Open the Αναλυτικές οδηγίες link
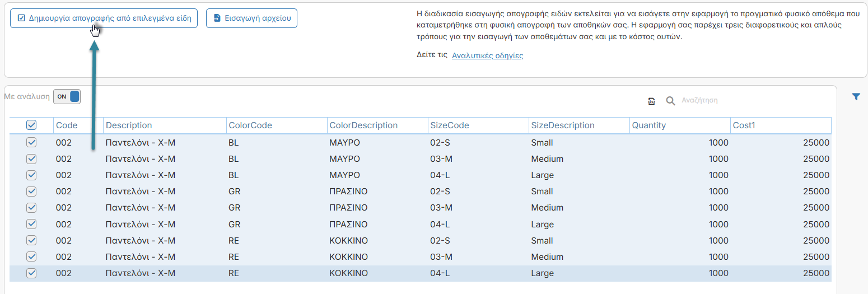868x294 pixels. pos(487,55)
